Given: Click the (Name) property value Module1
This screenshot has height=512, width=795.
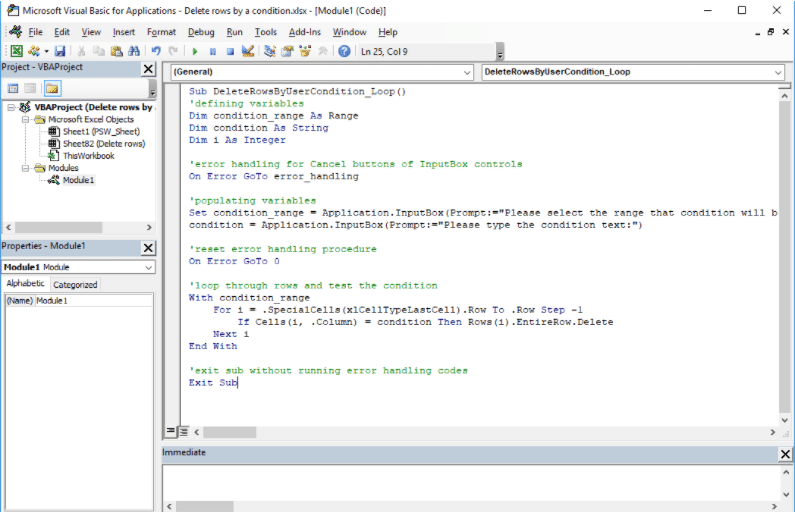Looking at the screenshot, I should pos(93,301).
